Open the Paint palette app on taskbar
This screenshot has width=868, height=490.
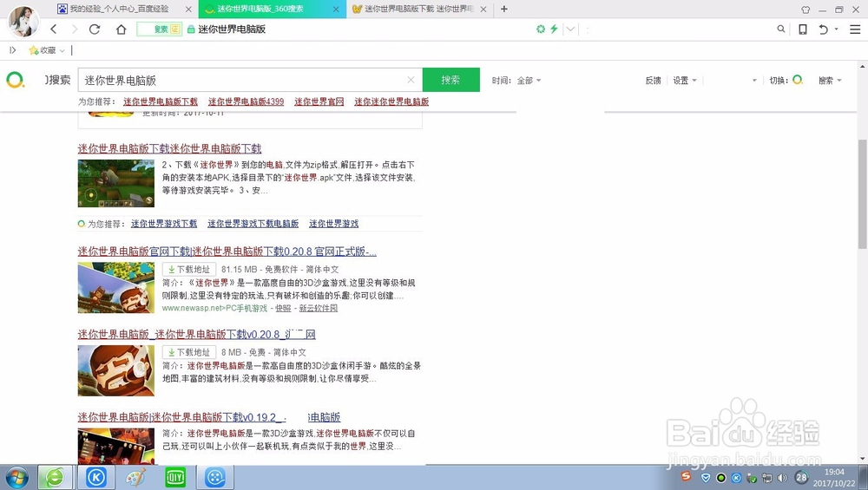[x=135, y=477]
